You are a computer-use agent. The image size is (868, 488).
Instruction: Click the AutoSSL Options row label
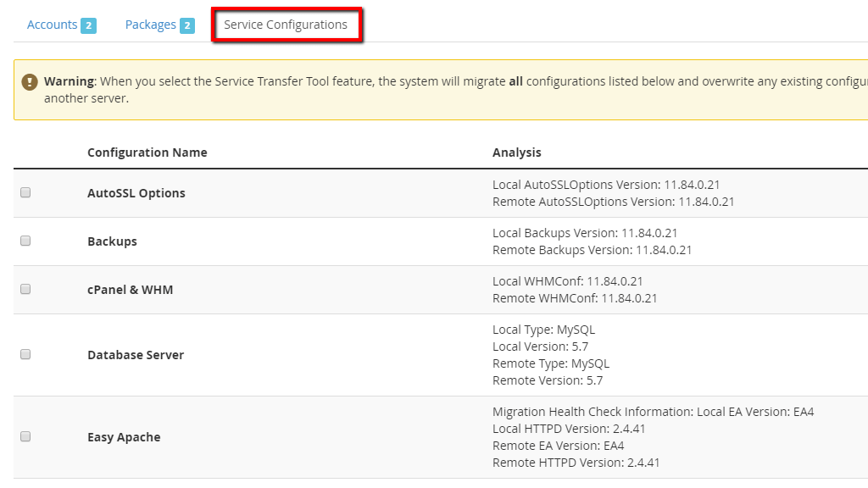point(136,193)
